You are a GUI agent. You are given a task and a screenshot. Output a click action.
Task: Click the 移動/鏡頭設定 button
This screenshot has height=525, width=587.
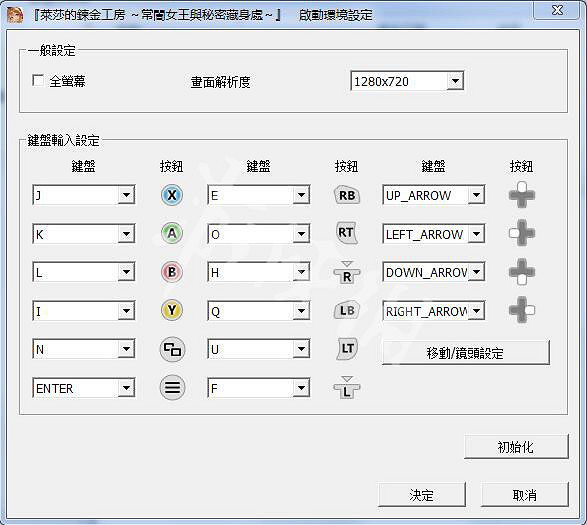pyautogui.click(x=466, y=352)
